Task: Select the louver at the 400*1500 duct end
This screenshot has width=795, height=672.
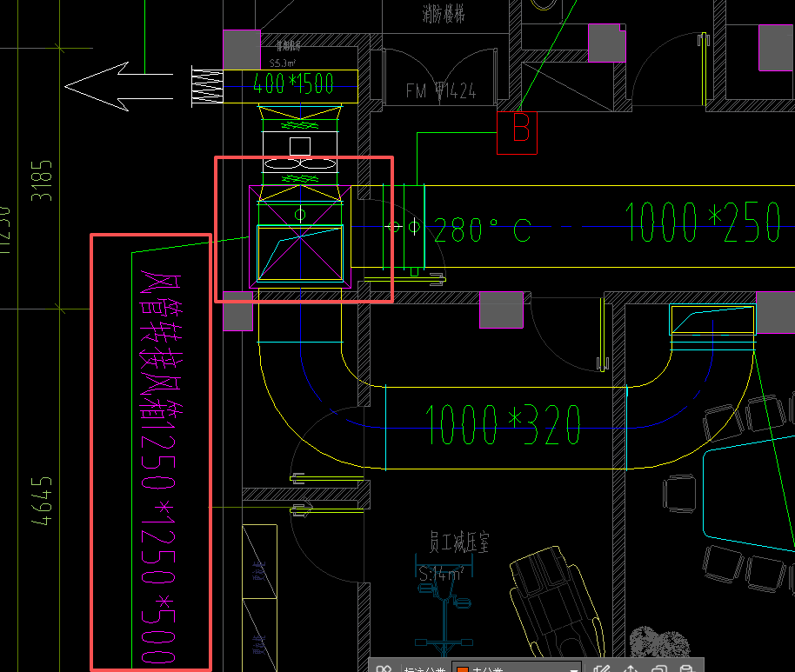Action: 207,87
